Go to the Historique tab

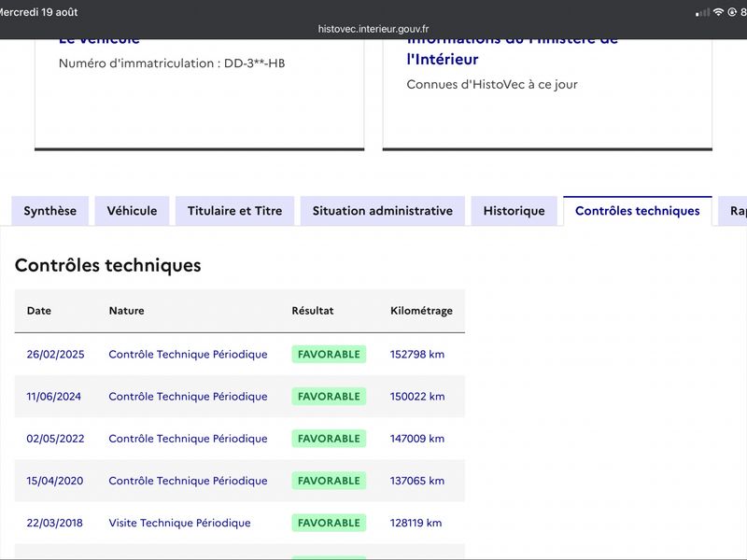(x=514, y=211)
